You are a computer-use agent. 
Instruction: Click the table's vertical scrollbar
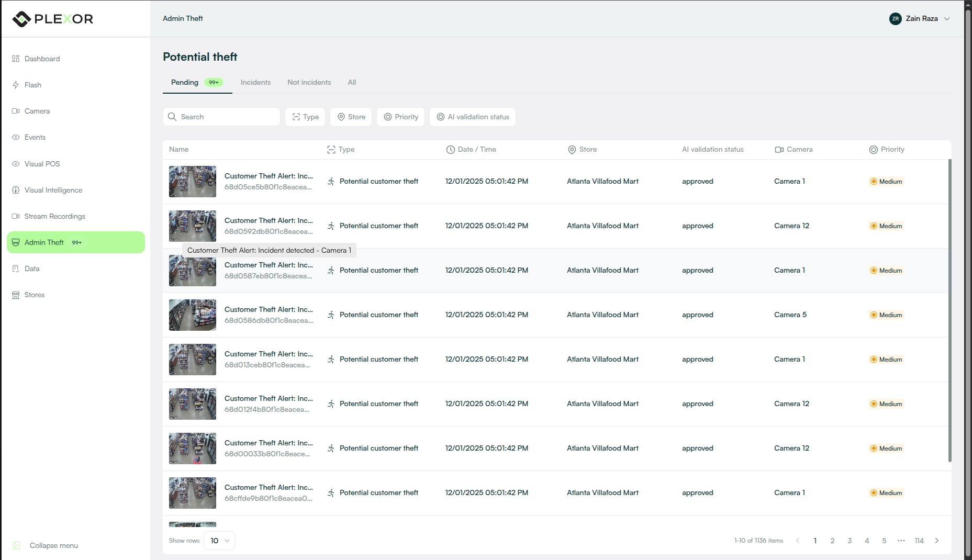click(x=949, y=310)
